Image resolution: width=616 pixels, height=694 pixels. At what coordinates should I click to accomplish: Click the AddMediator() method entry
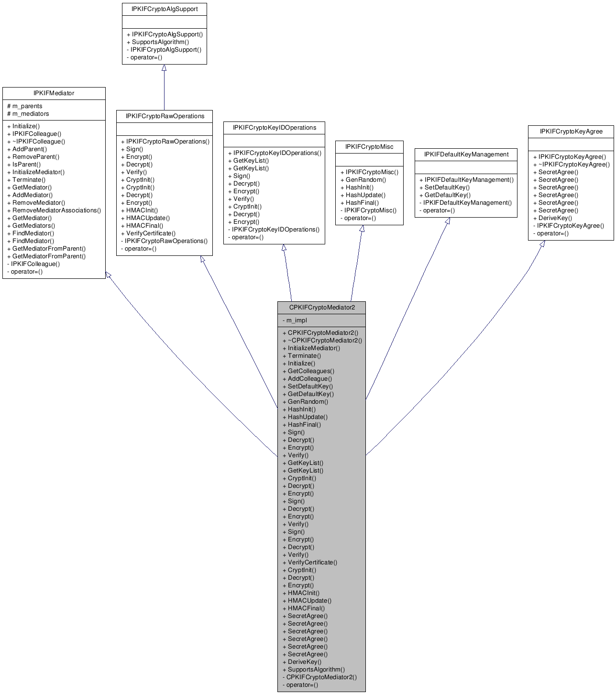(30, 195)
